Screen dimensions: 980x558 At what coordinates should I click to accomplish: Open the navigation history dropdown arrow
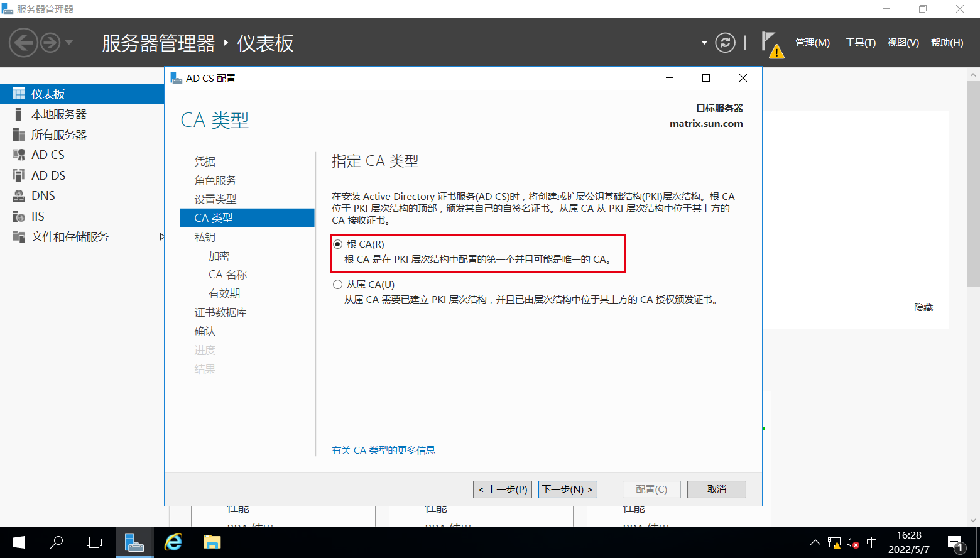coord(69,43)
